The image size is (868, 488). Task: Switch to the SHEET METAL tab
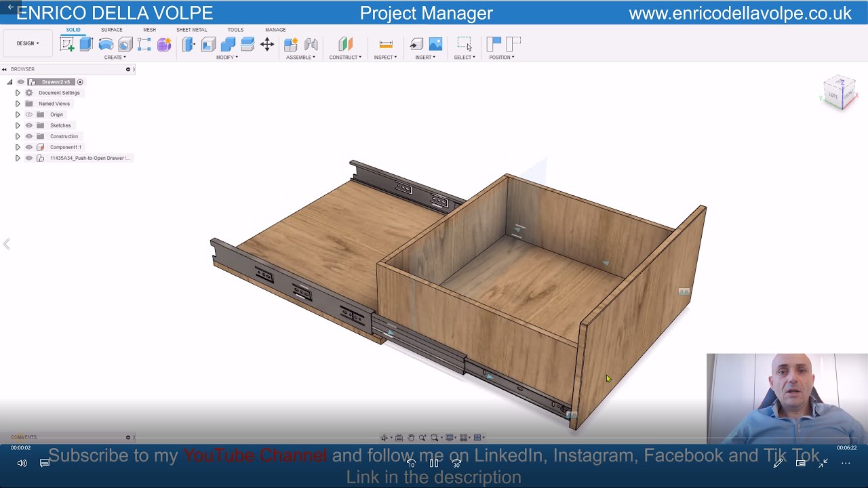point(192,30)
